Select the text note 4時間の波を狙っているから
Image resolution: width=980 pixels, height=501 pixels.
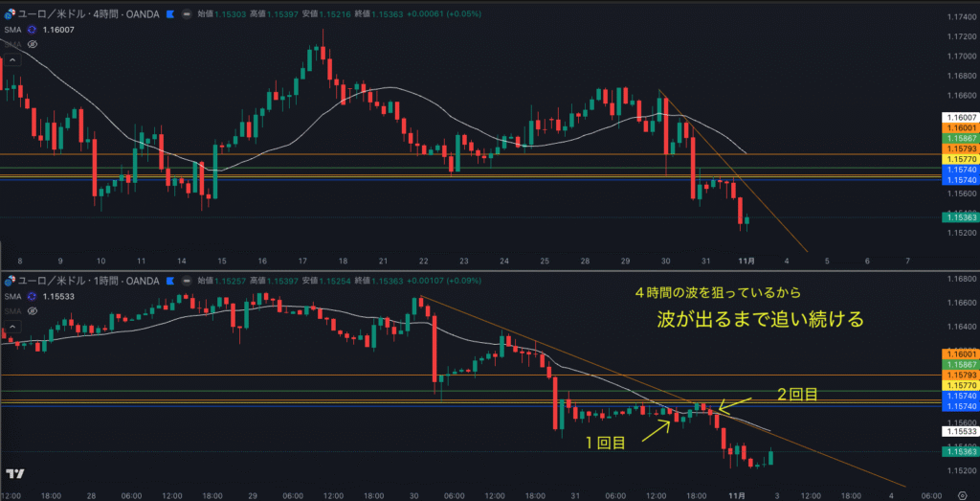(x=718, y=292)
